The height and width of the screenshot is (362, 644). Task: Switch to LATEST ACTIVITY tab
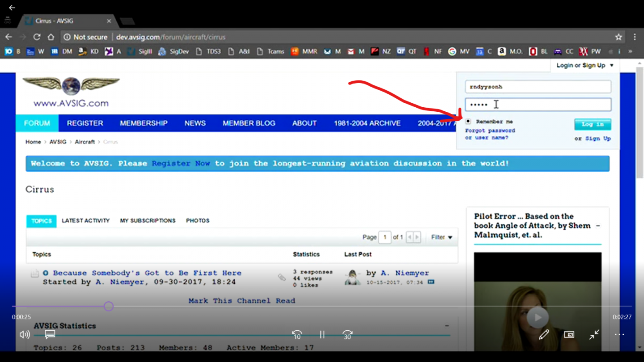click(85, 221)
